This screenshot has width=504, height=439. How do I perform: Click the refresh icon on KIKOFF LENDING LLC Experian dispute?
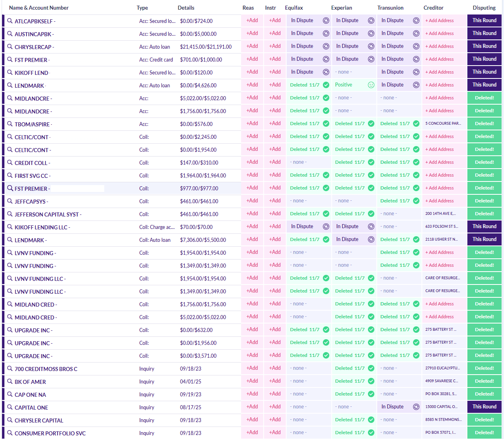point(371,227)
